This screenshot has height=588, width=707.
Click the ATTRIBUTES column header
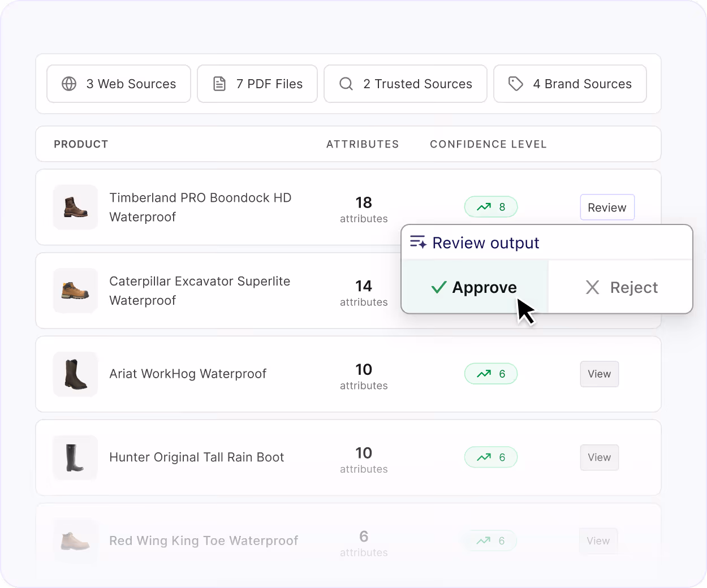(x=363, y=144)
